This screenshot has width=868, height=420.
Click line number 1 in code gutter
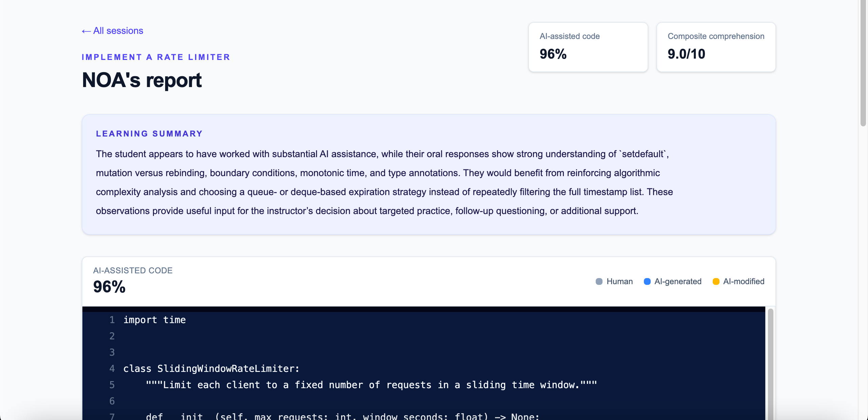112,320
